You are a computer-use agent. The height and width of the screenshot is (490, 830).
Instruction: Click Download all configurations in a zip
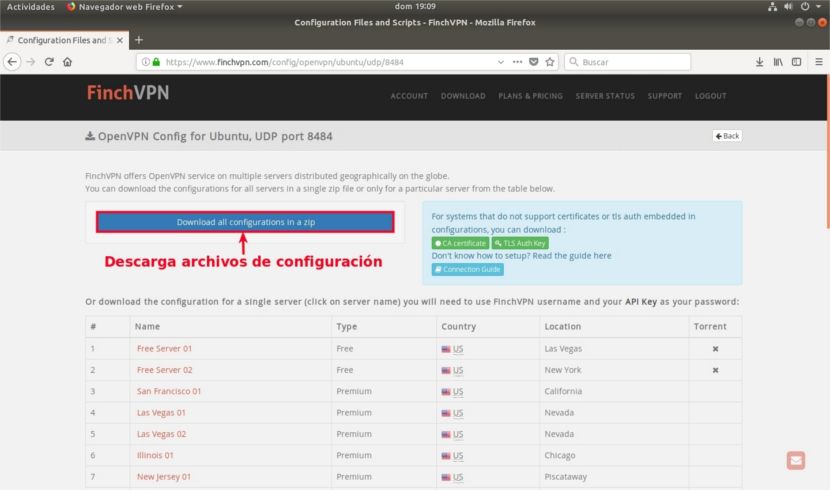click(245, 222)
